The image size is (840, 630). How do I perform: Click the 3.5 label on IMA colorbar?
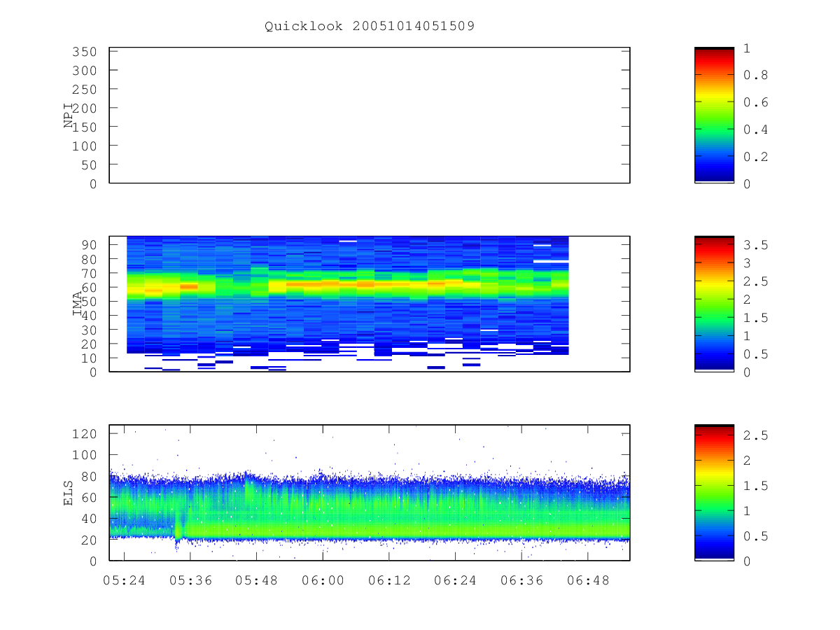[x=757, y=245]
